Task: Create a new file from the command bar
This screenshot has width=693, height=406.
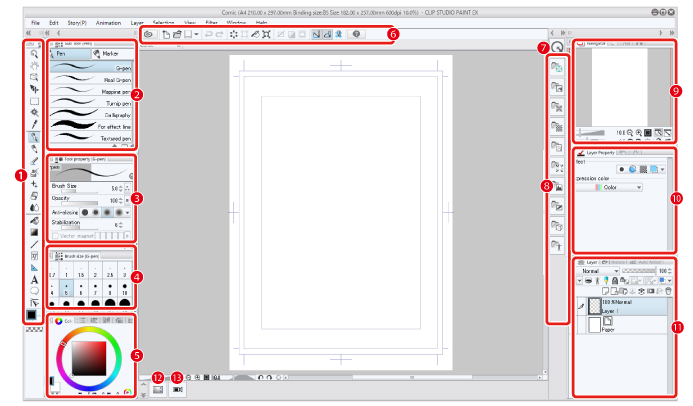Action: click(166, 34)
